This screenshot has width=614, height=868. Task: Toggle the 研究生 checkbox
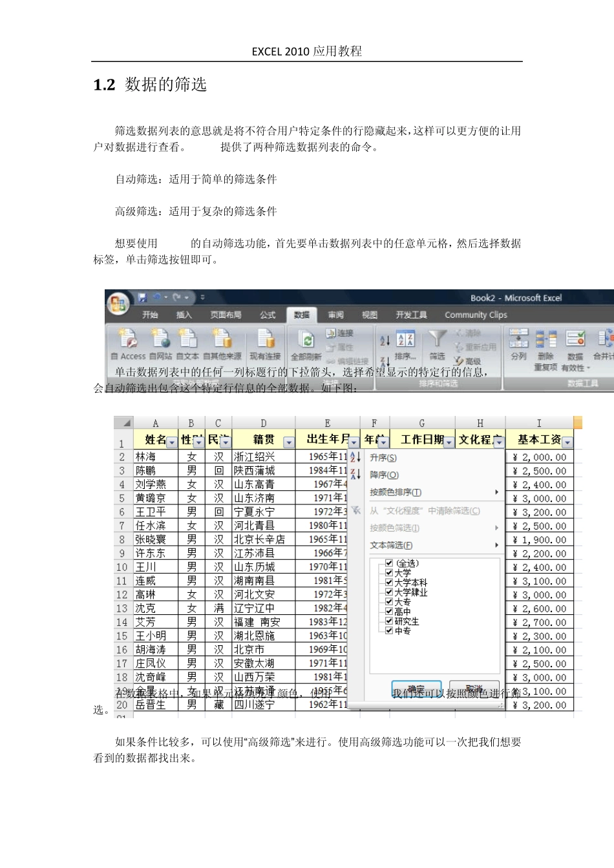pos(389,621)
